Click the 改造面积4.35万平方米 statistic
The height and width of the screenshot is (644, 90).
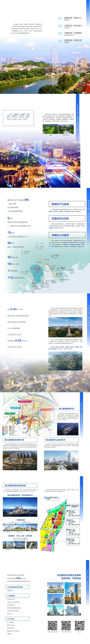pyautogui.click(x=17, y=341)
